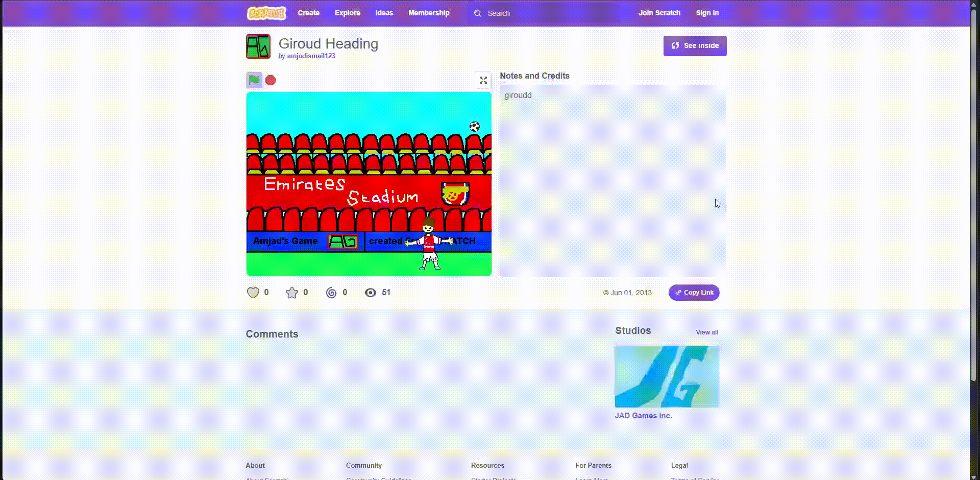Click the Jun 01, 2013 share date
Viewport: 980px width, 480px height.
(x=631, y=293)
